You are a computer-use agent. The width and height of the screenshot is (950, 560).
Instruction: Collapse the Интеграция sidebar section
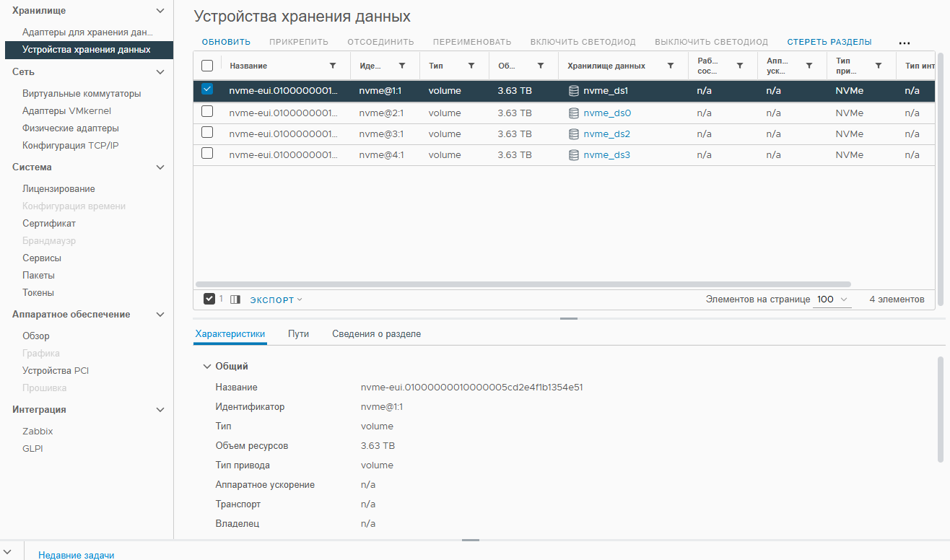160,410
